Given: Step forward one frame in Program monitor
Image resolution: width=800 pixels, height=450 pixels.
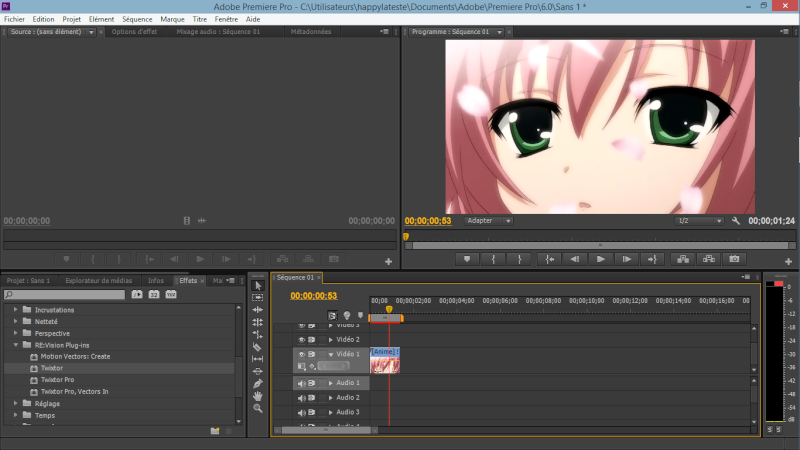Looking at the screenshot, I should point(626,259).
